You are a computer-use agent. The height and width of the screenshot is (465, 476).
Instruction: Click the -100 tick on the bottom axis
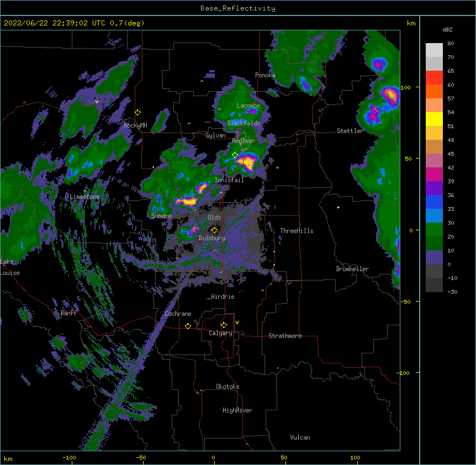point(69,458)
